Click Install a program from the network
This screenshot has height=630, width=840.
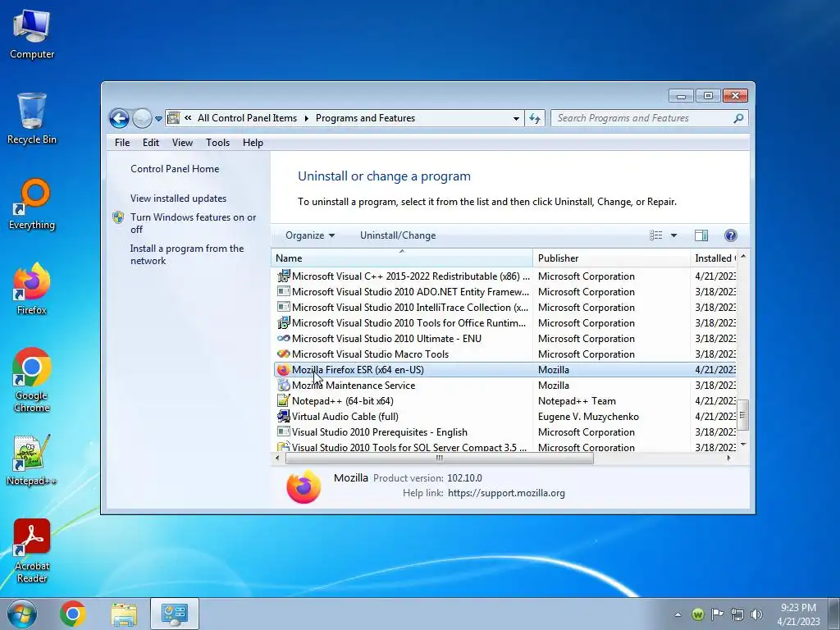(186, 254)
